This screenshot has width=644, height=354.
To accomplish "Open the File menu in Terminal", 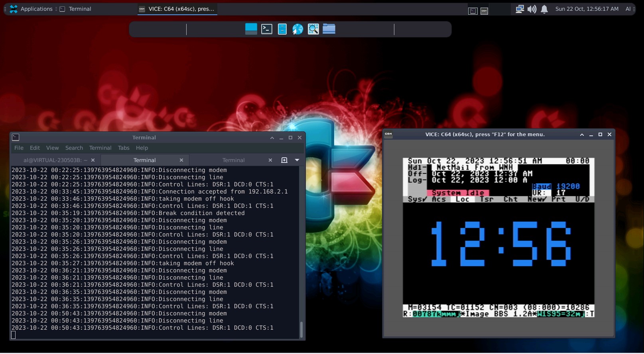I will coord(19,148).
